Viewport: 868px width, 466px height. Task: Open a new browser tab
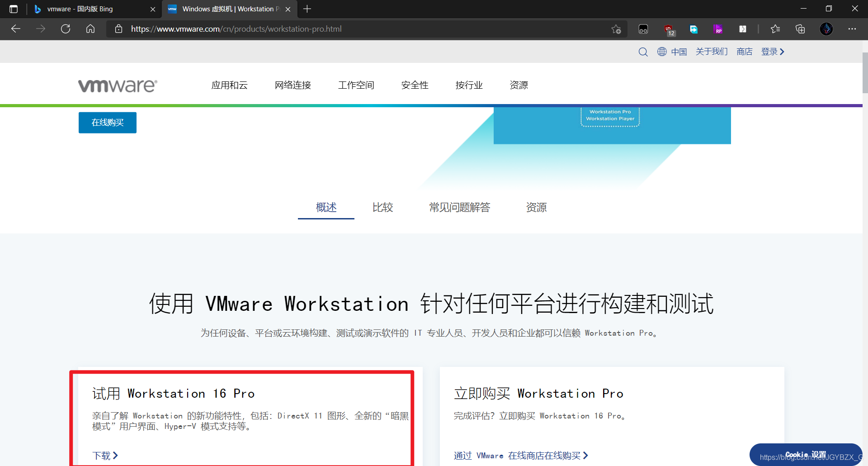307,9
